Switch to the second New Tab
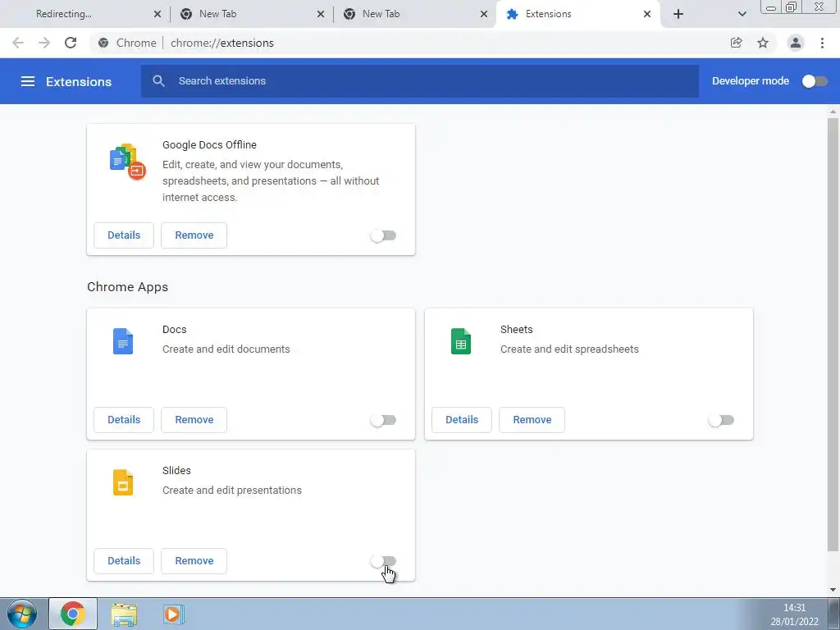The image size is (840, 630). coord(415,14)
